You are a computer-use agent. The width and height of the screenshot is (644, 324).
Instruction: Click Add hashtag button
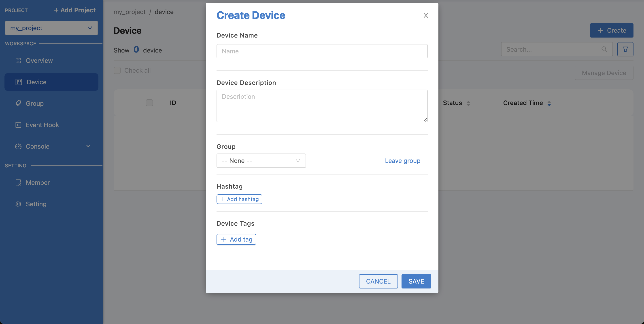(240, 199)
